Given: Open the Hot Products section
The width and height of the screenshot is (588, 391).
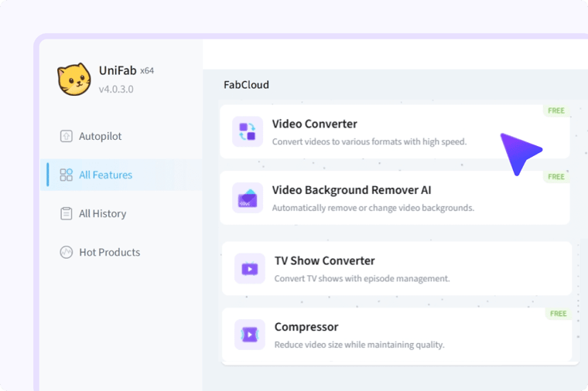Looking at the screenshot, I should [x=121, y=252].
